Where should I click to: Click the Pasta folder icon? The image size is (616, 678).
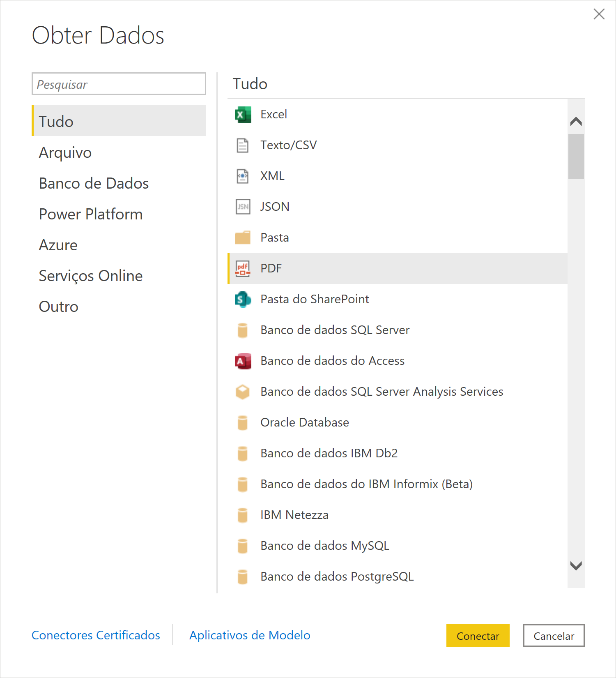(243, 238)
